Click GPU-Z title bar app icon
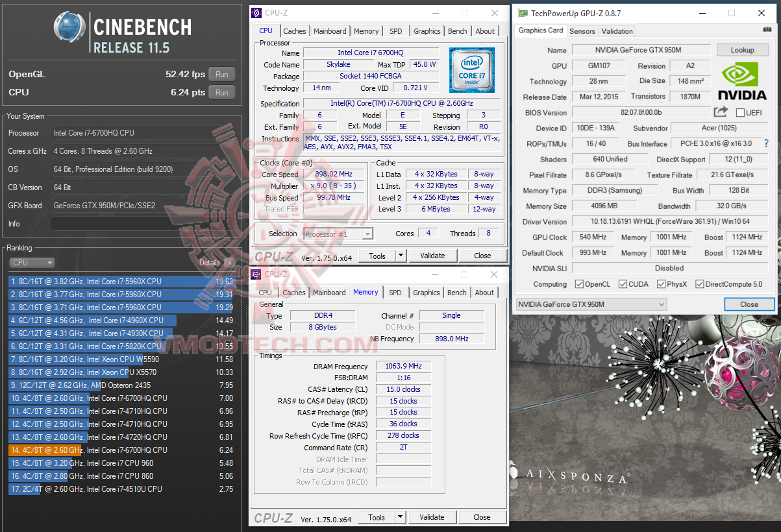 pos(522,13)
